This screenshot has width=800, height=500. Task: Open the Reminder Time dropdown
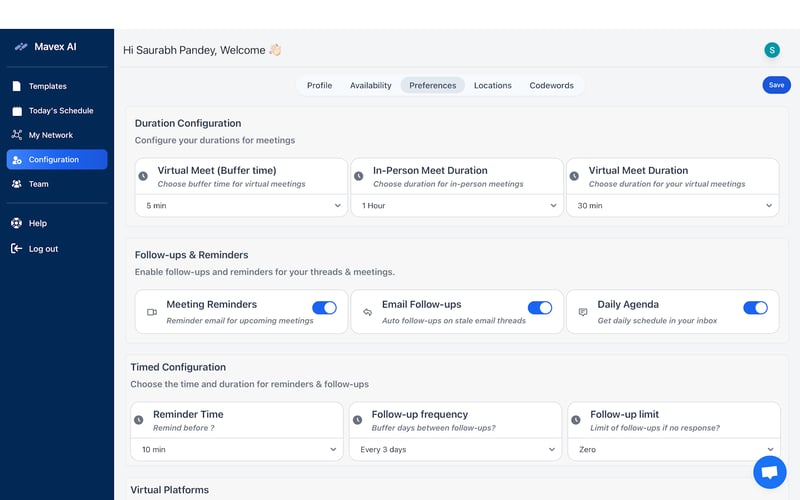coord(237,450)
